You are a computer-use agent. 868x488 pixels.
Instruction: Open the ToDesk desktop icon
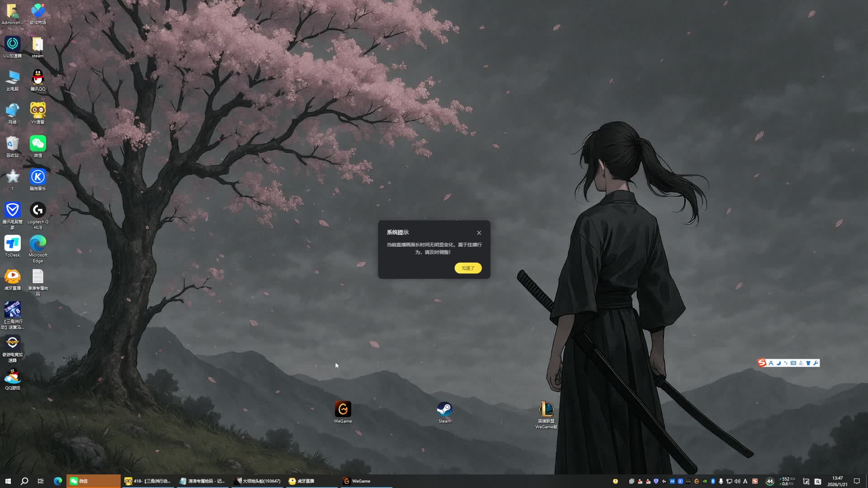(12, 244)
